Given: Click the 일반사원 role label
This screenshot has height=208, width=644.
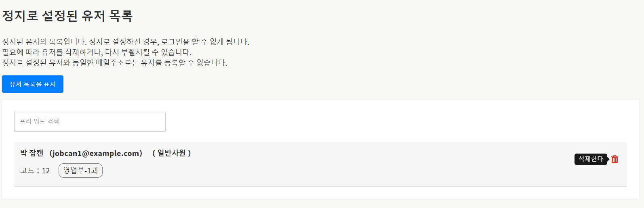Looking at the screenshot, I should click(x=172, y=153).
